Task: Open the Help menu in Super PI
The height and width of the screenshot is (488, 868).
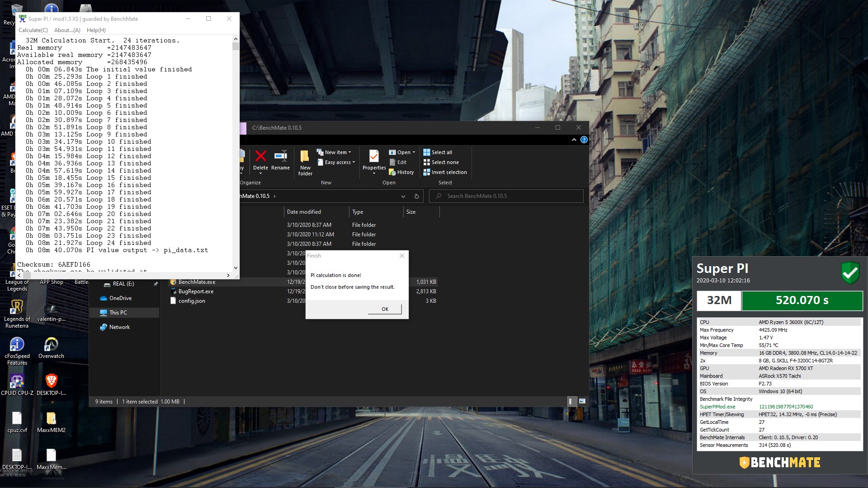Action: (96, 30)
